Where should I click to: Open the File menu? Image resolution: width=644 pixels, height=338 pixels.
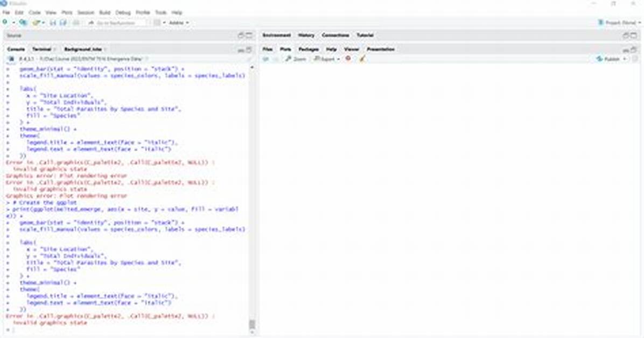[6, 13]
